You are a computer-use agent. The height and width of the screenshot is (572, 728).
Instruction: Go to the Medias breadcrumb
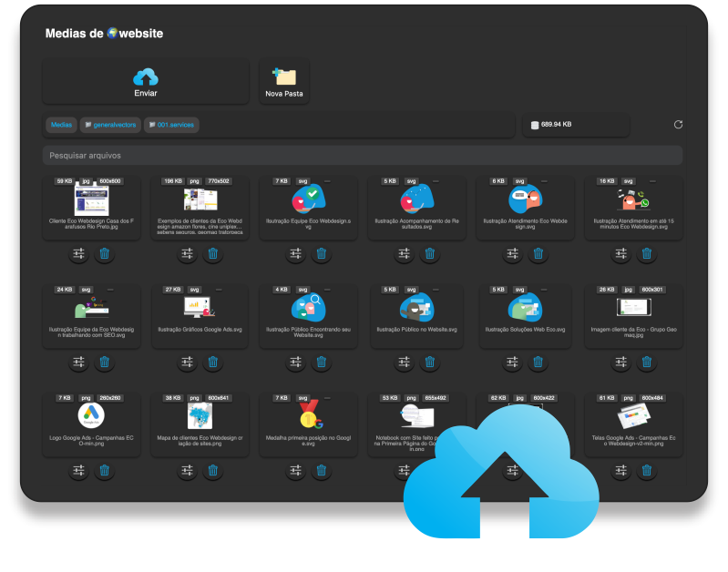point(61,125)
